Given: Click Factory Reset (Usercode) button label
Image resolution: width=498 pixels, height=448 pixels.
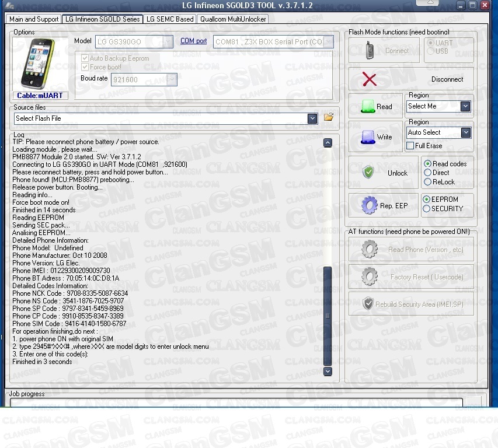Looking at the screenshot, I should tap(427, 277).
